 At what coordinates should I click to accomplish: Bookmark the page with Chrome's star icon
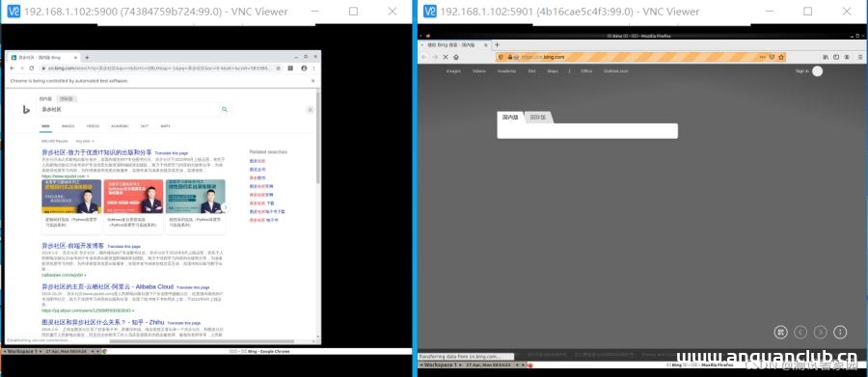(x=278, y=68)
